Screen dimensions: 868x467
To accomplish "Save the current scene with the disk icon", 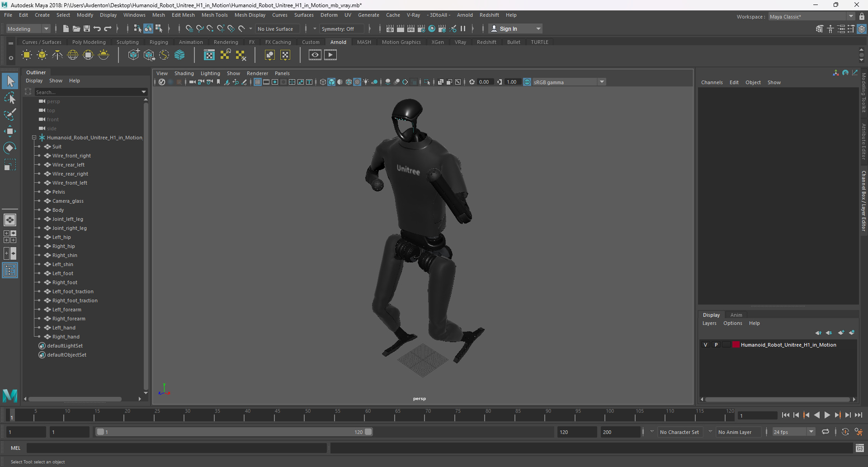I will 87,29.
